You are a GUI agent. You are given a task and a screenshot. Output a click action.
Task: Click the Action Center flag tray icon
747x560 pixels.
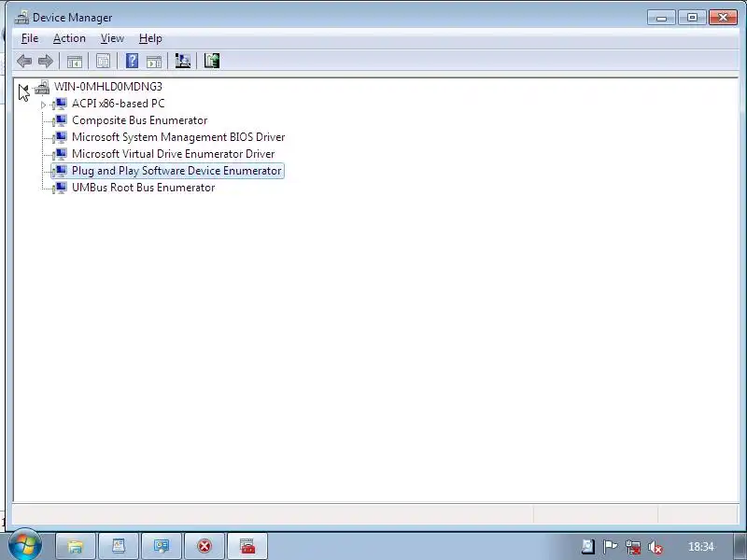[610, 547]
